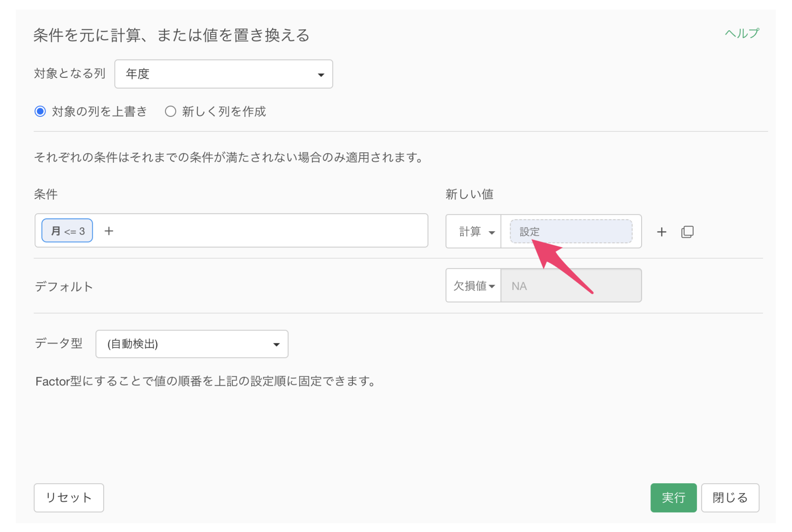Open the 欠損値 default type dropdown
This screenshot has height=532, width=792.
[x=473, y=286]
